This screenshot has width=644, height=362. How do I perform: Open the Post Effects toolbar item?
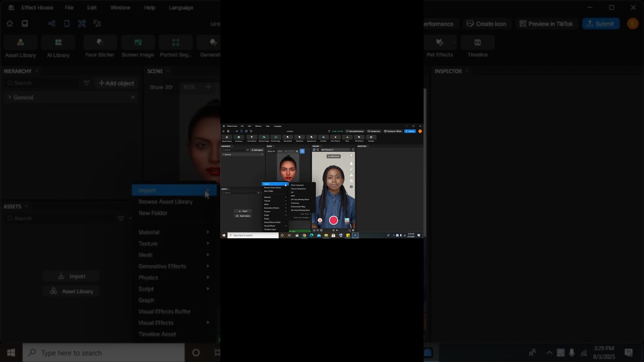click(335, 138)
